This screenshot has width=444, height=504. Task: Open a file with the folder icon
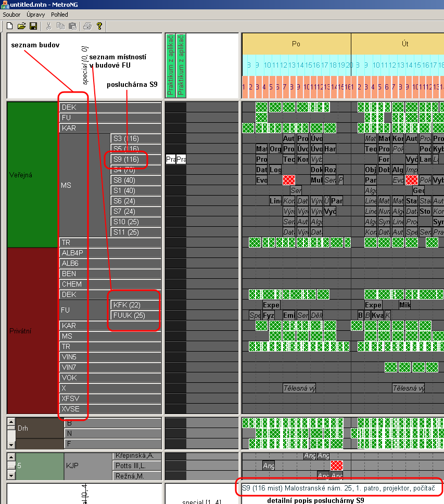pyautogui.click(x=21, y=26)
